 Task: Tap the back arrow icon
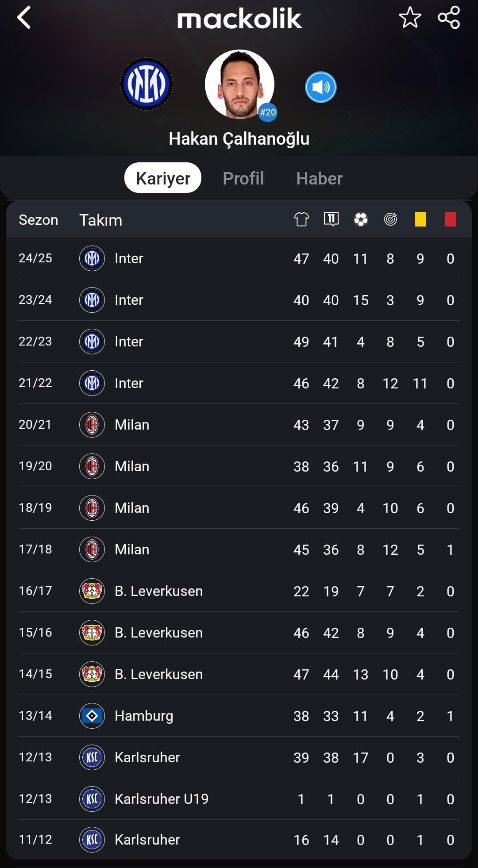coord(24,18)
